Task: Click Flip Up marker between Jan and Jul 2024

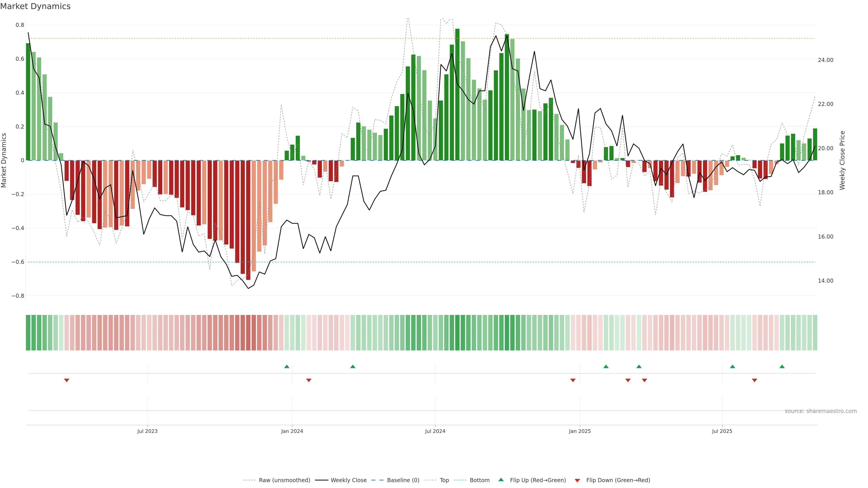Action: point(353,366)
